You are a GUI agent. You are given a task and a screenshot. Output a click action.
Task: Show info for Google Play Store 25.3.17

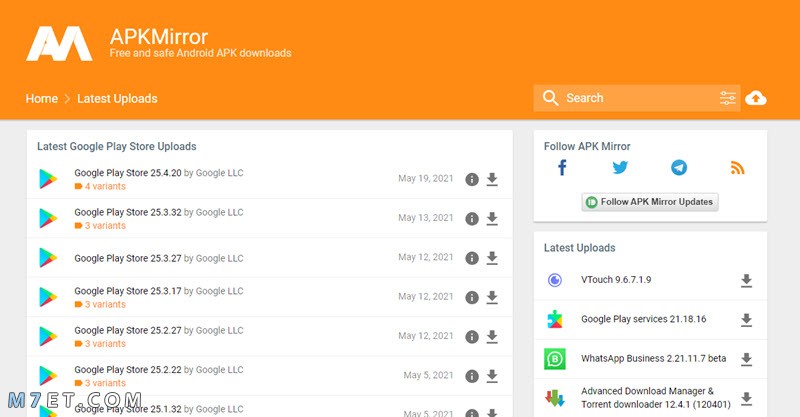pyautogui.click(x=472, y=297)
